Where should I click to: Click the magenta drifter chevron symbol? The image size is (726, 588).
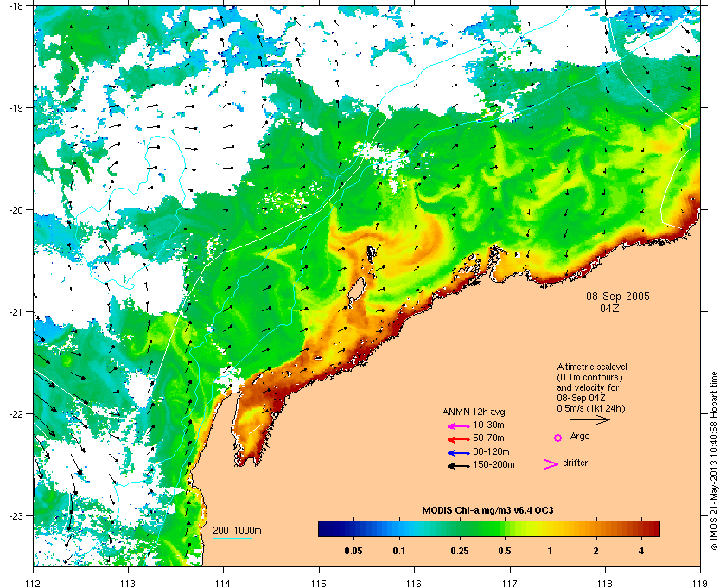(551, 464)
